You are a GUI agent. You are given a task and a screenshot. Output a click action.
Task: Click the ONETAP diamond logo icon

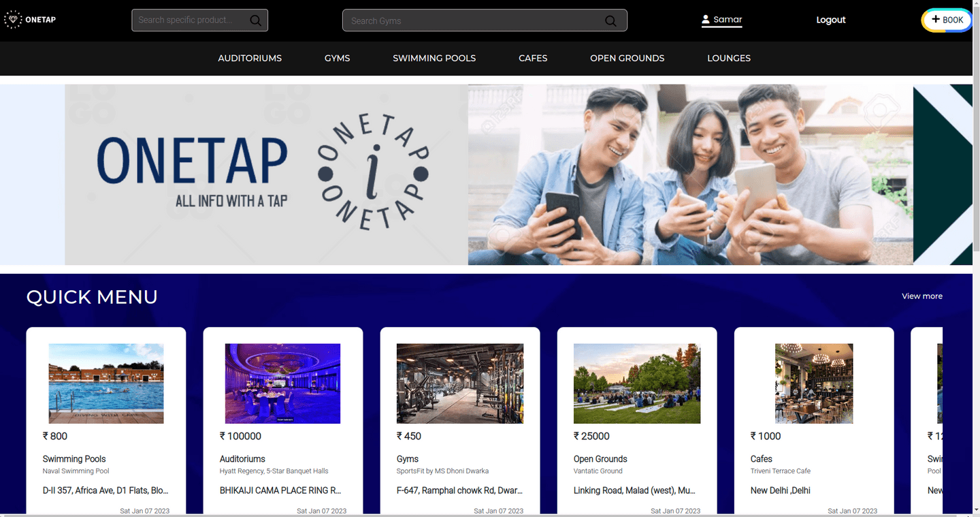[x=13, y=20]
